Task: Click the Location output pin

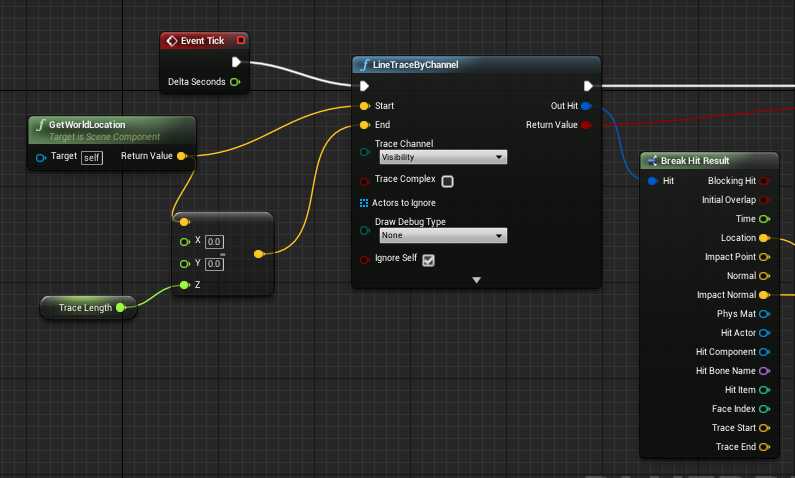Action: tap(765, 238)
